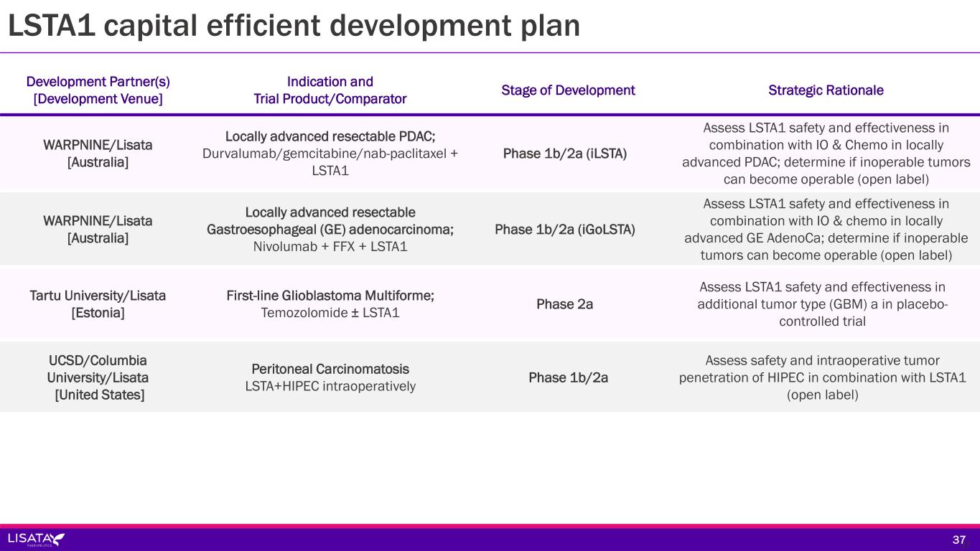Select 'First-line Glioblastoma Multiforme;' indication text
This screenshot has width=980, height=551.
click(330, 296)
